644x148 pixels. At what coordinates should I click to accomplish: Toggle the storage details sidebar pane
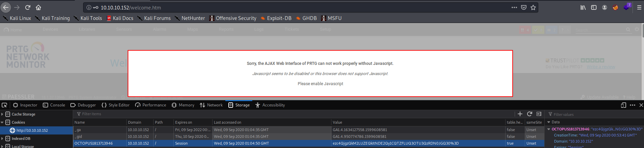(539, 114)
